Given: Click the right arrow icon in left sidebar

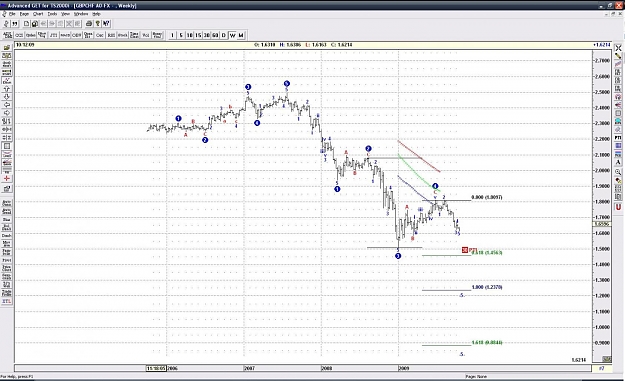Looking at the screenshot, I should pos(7,113).
